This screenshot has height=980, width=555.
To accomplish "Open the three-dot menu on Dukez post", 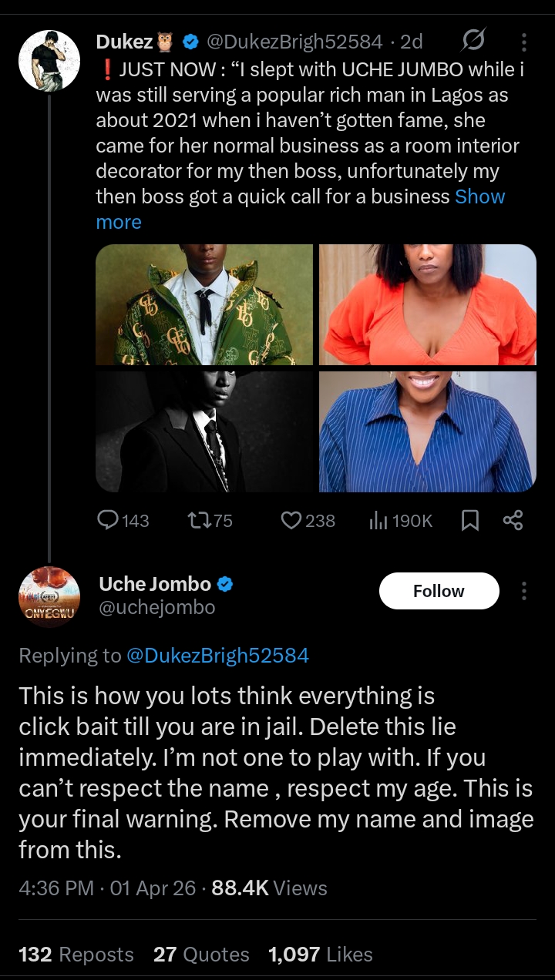I will pos(524,42).
